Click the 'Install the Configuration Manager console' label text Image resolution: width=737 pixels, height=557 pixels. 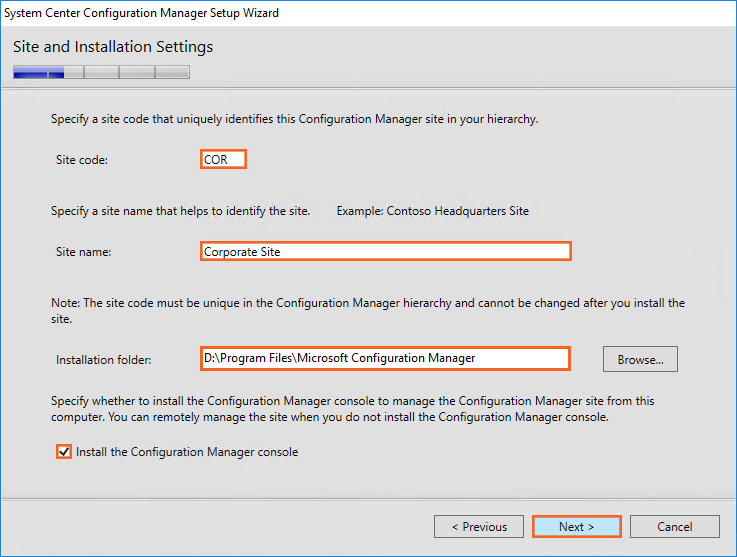coord(188,452)
